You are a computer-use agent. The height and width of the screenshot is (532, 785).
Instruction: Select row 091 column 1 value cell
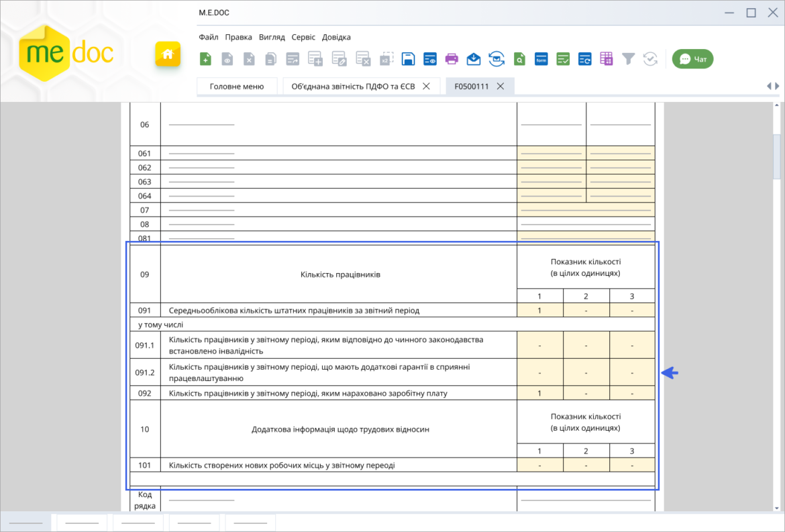[x=539, y=311]
